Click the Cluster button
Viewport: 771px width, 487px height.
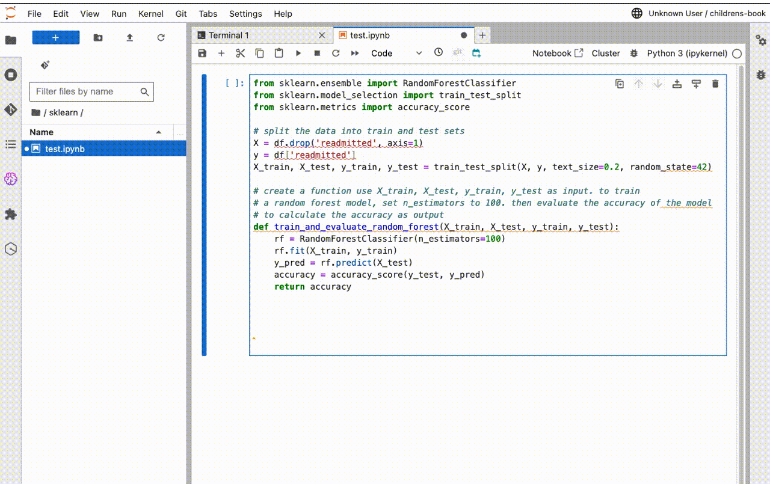click(x=605, y=53)
